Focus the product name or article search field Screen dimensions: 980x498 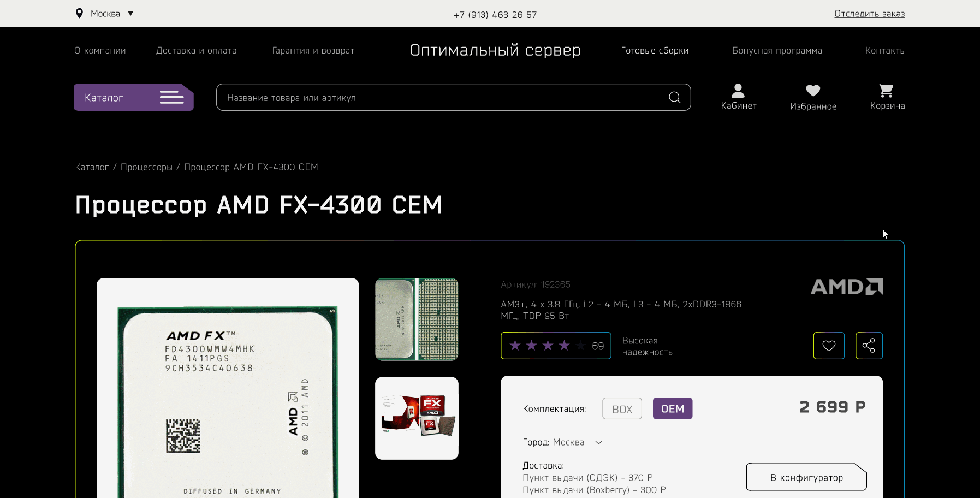[453, 97]
